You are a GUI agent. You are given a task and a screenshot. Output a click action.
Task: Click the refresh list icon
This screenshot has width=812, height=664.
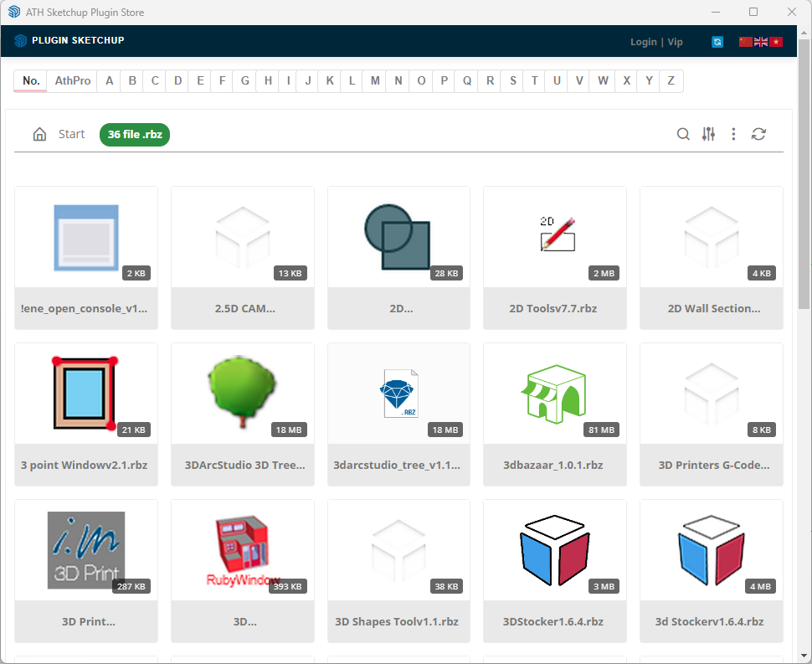point(758,134)
